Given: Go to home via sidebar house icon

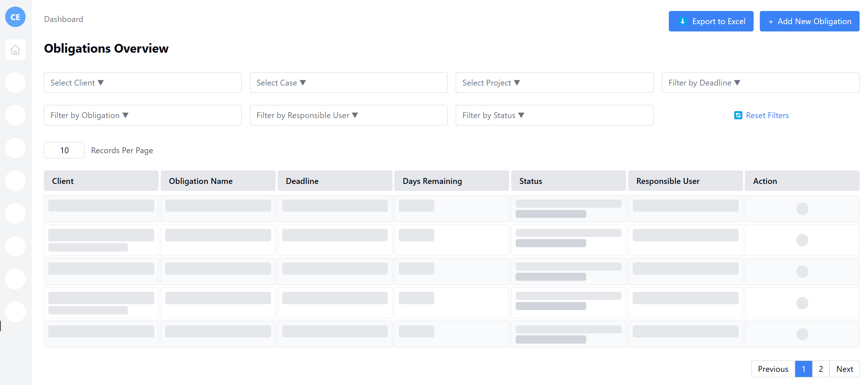Looking at the screenshot, I should click(15, 50).
